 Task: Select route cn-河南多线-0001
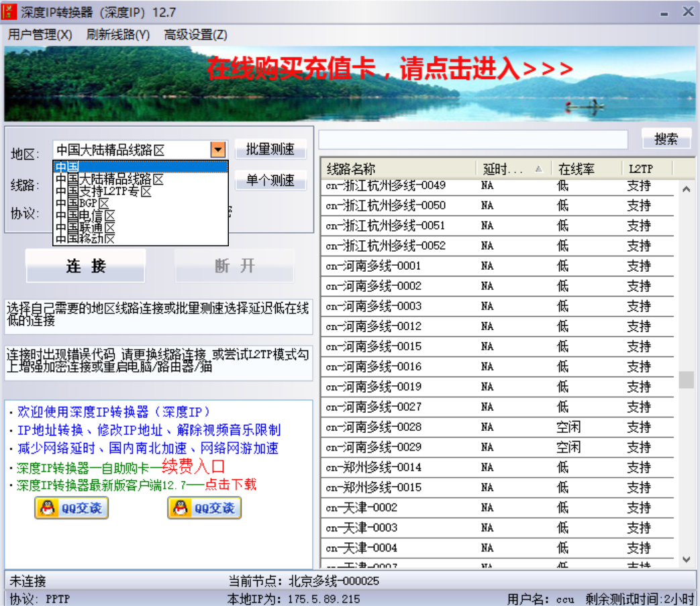(497, 266)
